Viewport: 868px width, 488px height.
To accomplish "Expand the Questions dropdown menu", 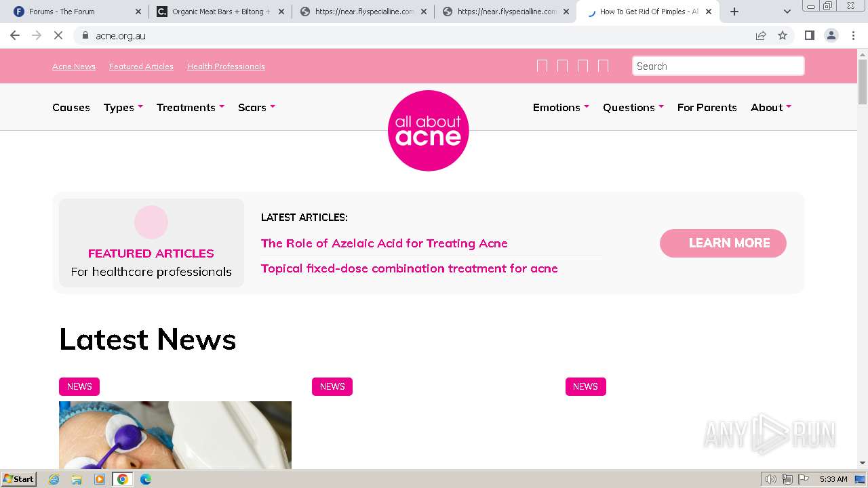I will (633, 107).
